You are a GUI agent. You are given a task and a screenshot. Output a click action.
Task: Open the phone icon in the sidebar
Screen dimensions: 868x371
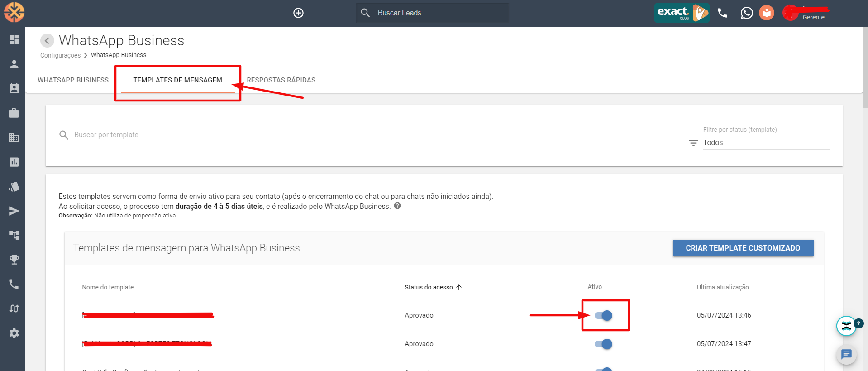tap(14, 284)
